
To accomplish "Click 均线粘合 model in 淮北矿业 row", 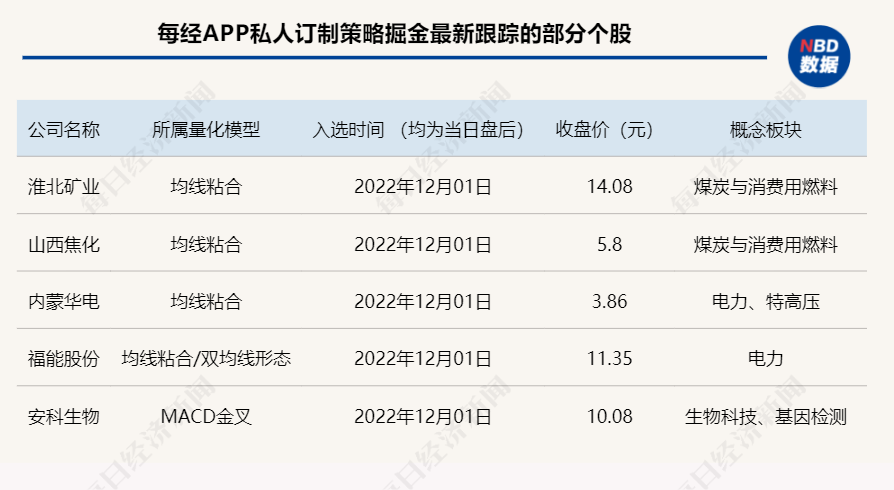I will (x=206, y=187).
